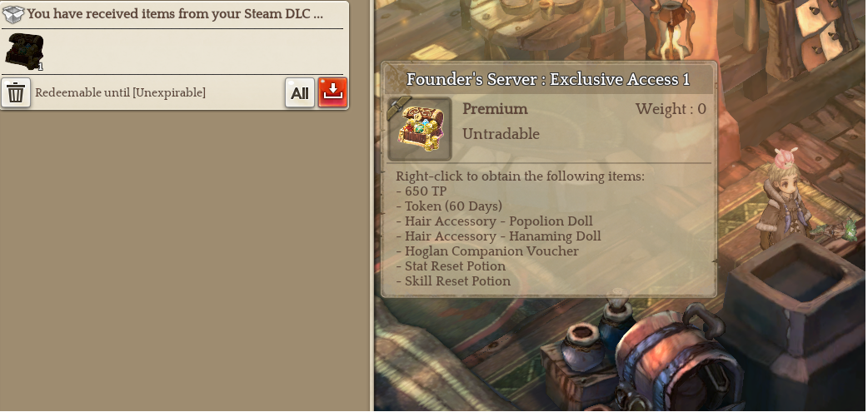Click the 'Redeemable until [Unexpirable]' text
This screenshot has width=868, height=412.
pos(120,93)
